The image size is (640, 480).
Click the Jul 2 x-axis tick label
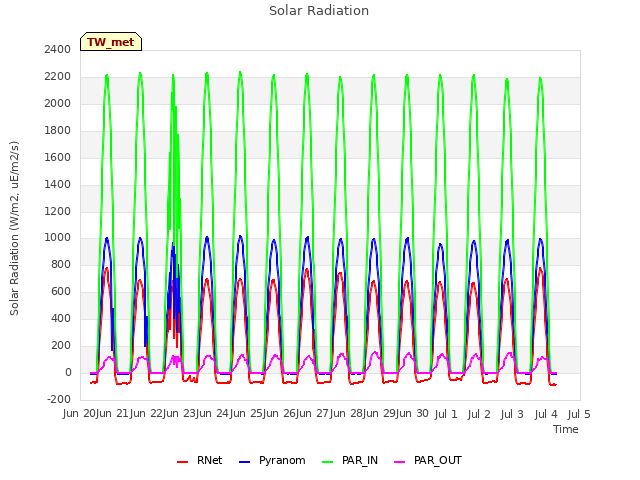point(479,413)
